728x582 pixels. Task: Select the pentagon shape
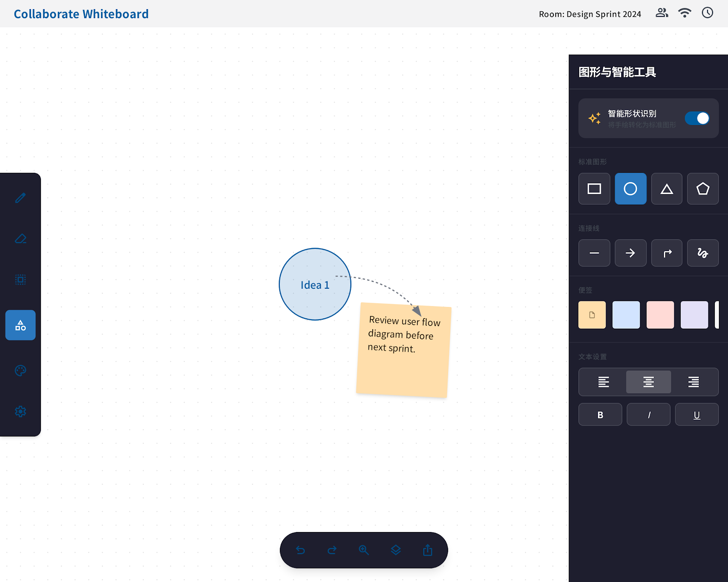point(703,189)
